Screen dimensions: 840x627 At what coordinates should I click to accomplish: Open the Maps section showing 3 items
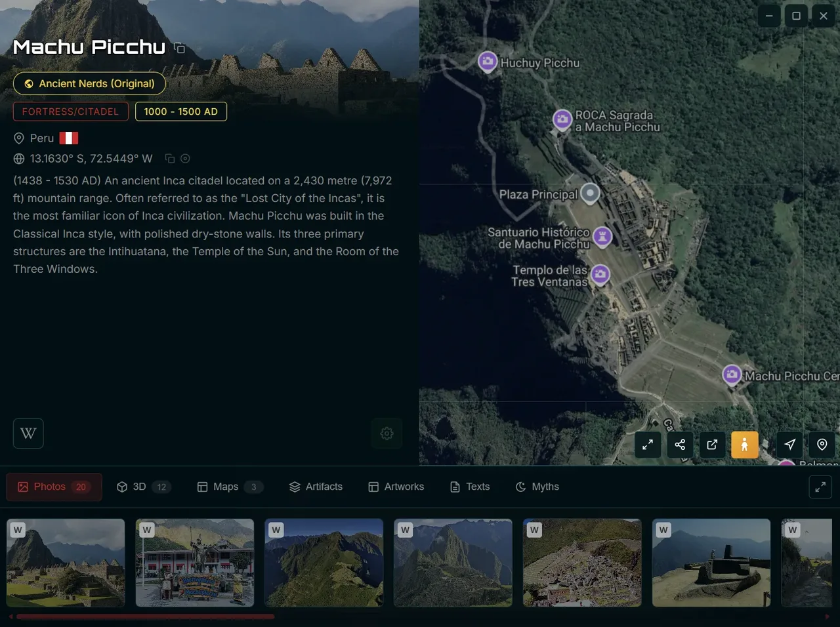[229, 487]
